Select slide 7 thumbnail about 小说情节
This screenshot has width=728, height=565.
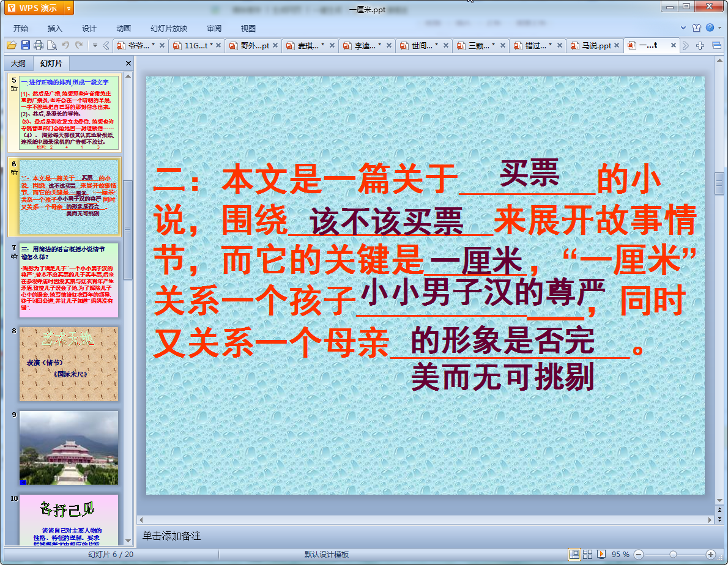[x=69, y=280]
